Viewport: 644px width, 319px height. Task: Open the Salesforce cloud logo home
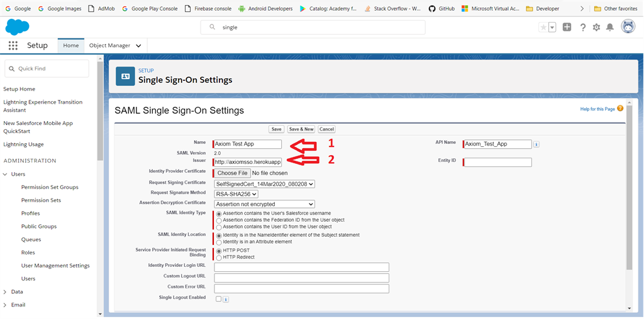tap(17, 27)
